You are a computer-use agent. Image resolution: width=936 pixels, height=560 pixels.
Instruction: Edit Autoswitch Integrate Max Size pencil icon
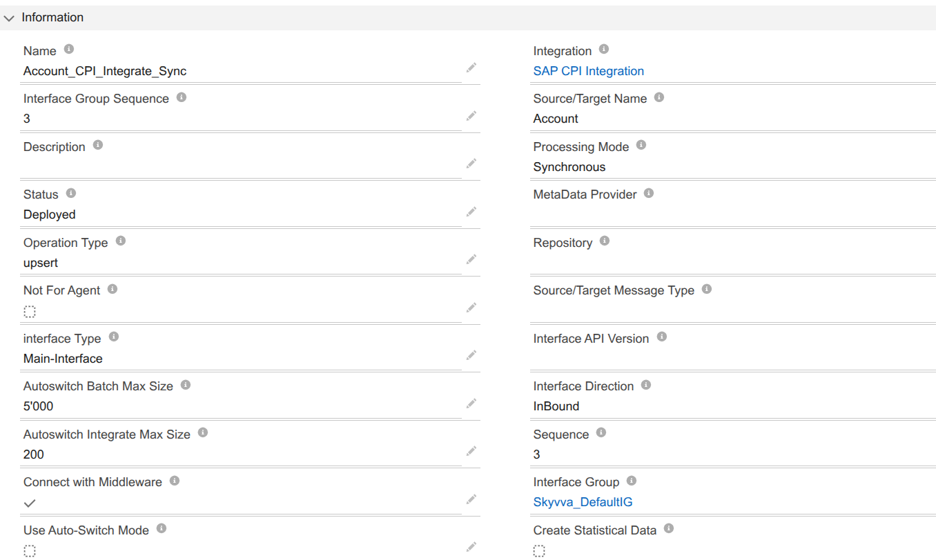tap(471, 451)
